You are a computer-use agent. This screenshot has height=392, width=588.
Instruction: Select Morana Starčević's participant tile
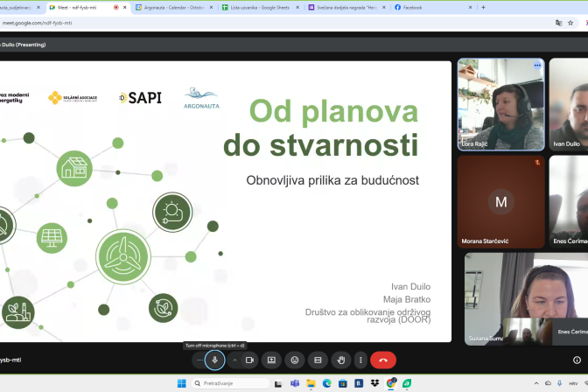tap(501, 202)
